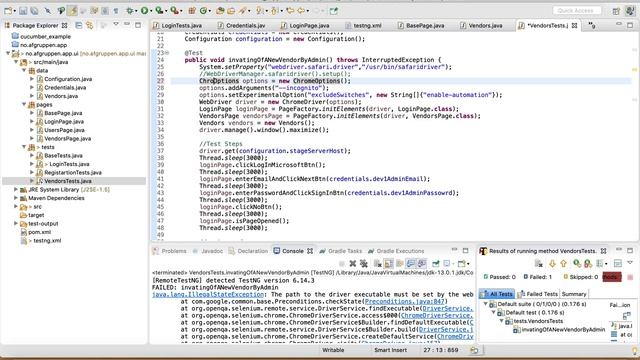Click the green Run button in the toolbar
Screen dimensions: 640x360
(x=144, y=11)
